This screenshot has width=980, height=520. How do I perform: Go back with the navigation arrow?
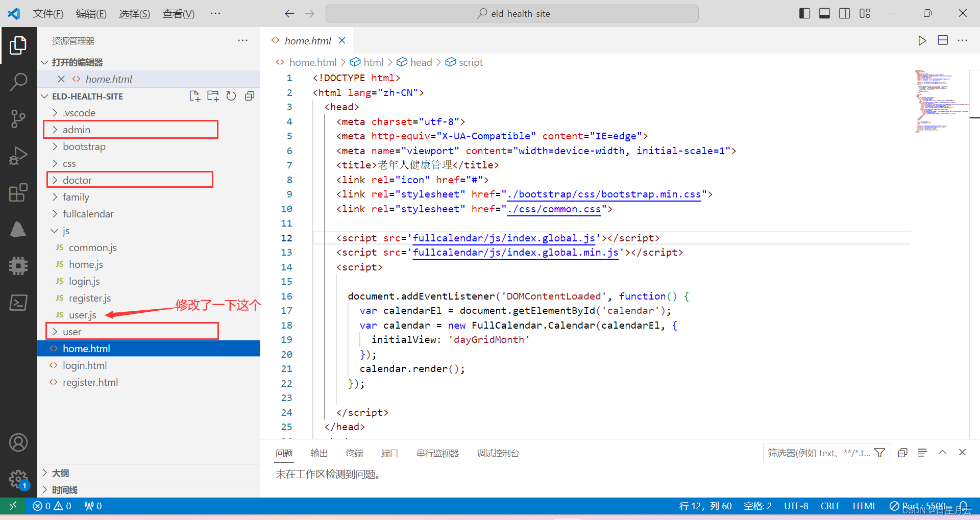click(289, 14)
